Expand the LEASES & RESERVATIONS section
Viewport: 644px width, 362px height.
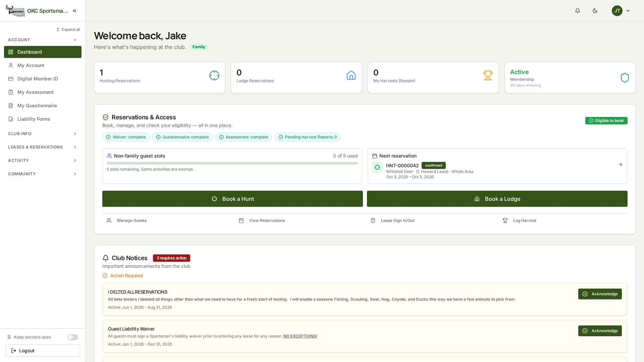pyautogui.click(x=43, y=147)
